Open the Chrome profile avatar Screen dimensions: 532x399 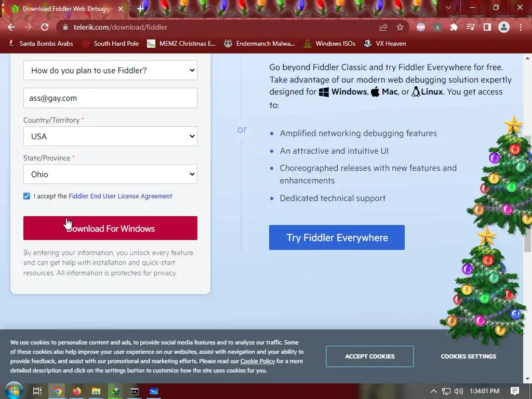(x=504, y=27)
